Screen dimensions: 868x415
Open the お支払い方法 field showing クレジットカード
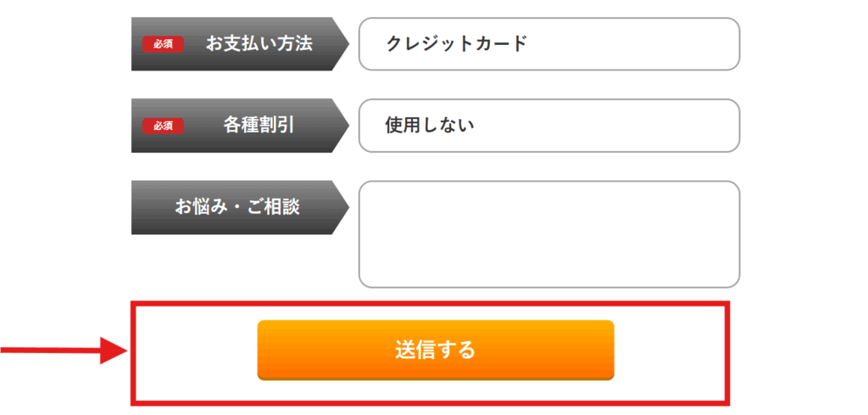point(549,44)
